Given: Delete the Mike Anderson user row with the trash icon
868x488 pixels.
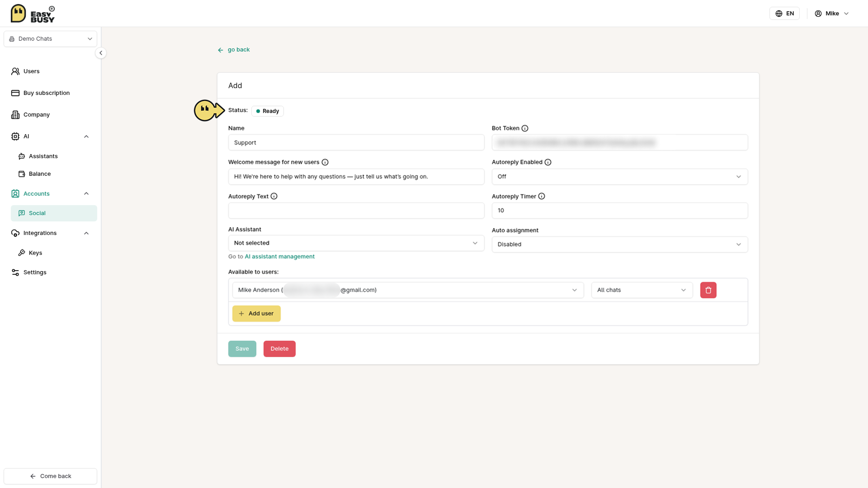Looking at the screenshot, I should tap(708, 290).
